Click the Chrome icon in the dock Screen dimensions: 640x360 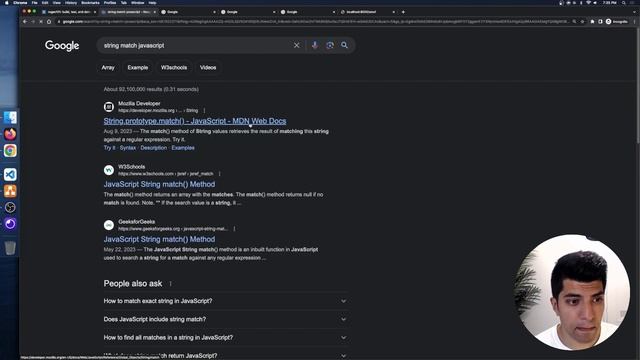click(10, 151)
